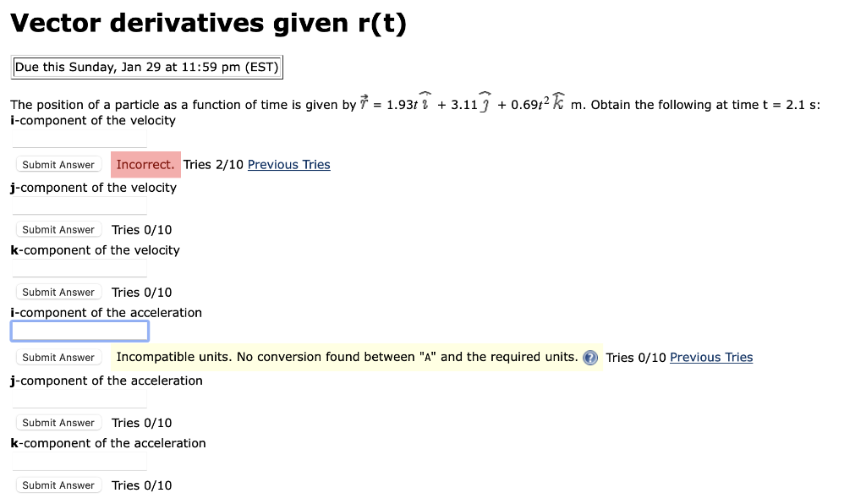The width and height of the screenshot is (866, 504).
Task: Open the help icon beside the units error
Action: [589, 357]
